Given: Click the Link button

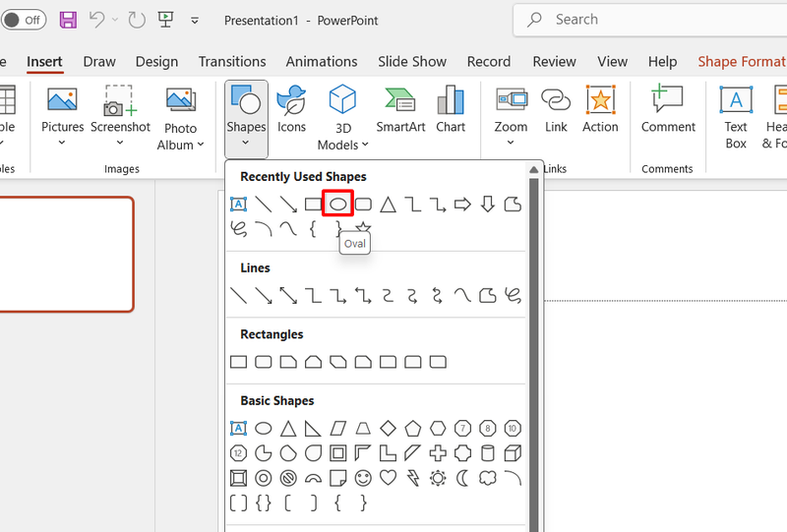Looking at the screenshot, I should 556,110.
